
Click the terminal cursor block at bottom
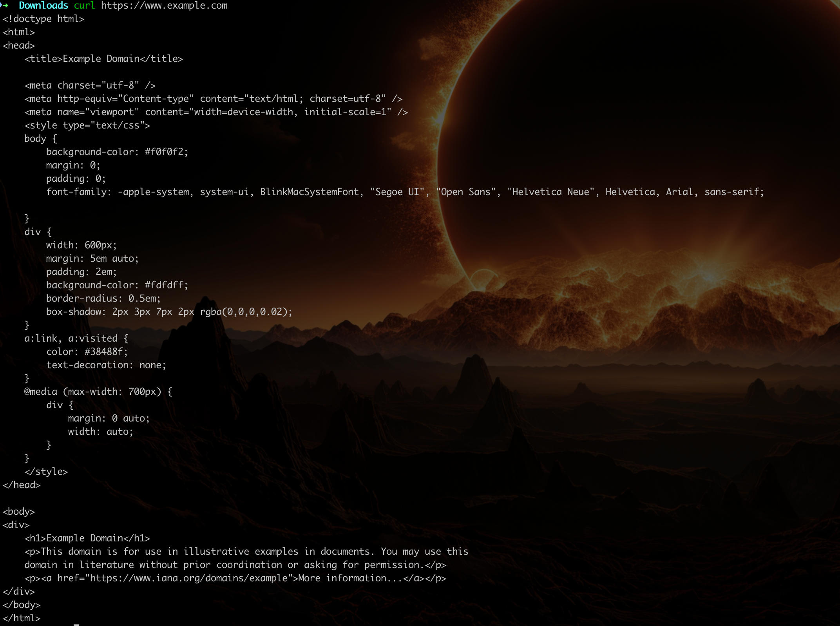[x=76, y=624]
